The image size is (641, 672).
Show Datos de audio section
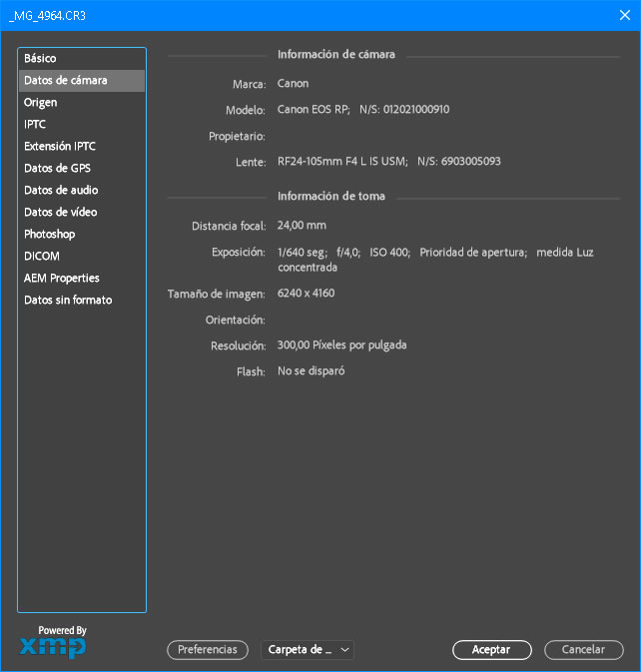[82, 190]
